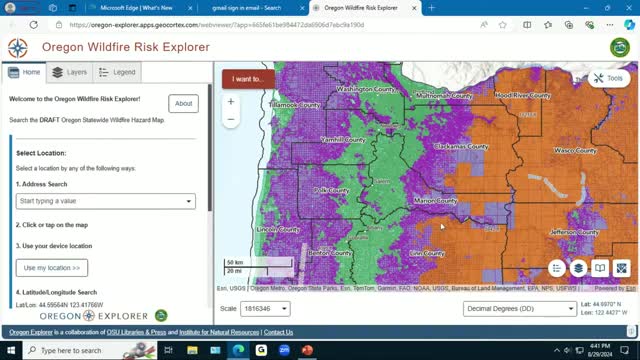Open the layers stack icon on the map
The width and height of the screenshot is (640, 360).
click(578, 269)
